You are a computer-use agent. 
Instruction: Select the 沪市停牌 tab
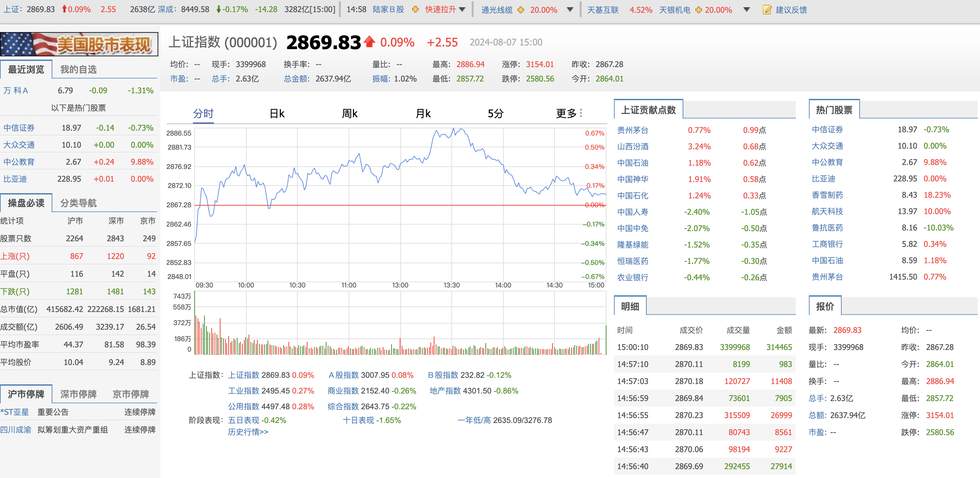[26, 394]
